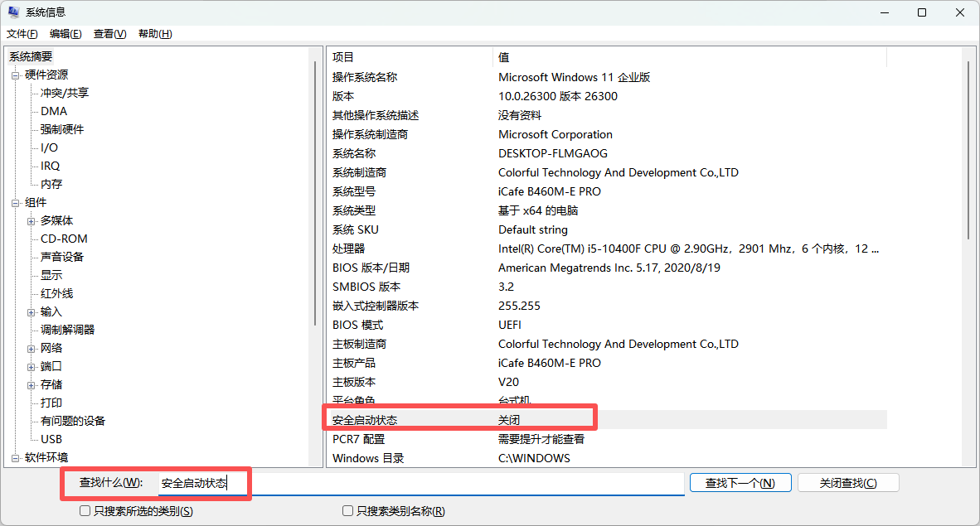
Task: Expand the 网络 tree node
Action: (31, 349)
